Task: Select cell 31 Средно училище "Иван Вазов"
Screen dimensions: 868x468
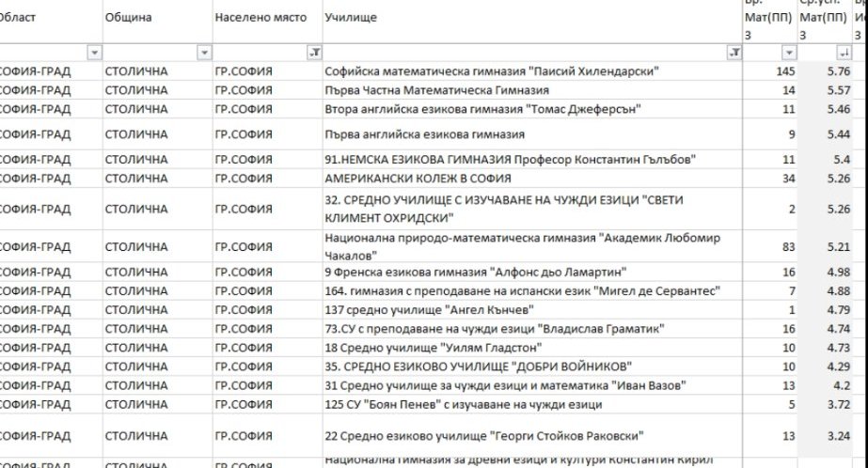Action: 532,385
